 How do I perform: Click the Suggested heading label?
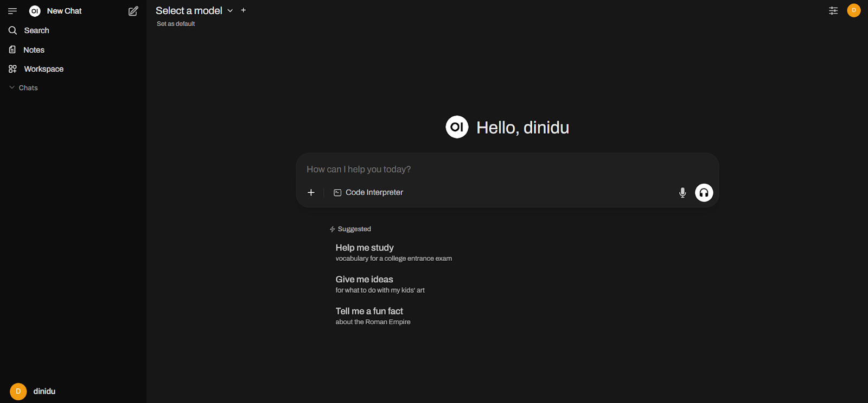point(354,229)
